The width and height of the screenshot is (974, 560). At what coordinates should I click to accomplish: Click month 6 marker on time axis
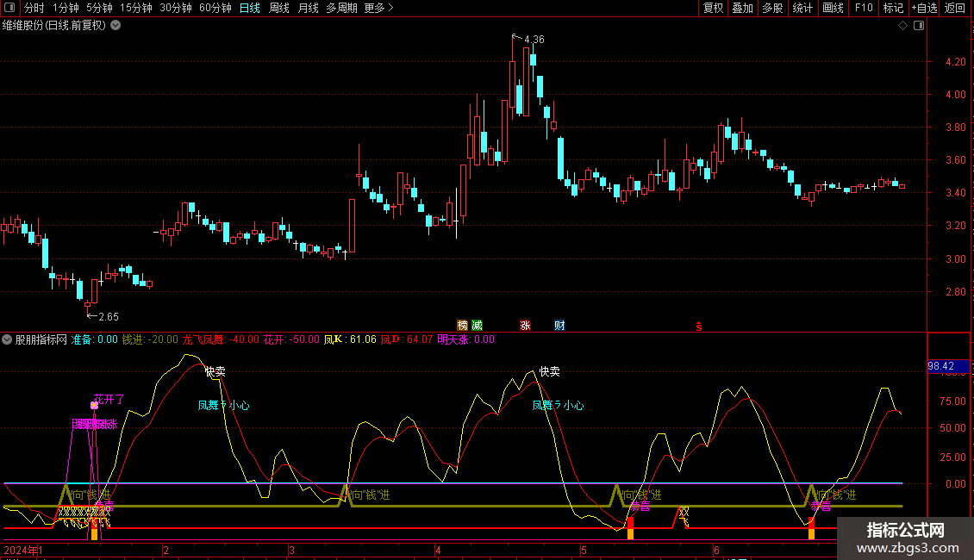(716, 550)
